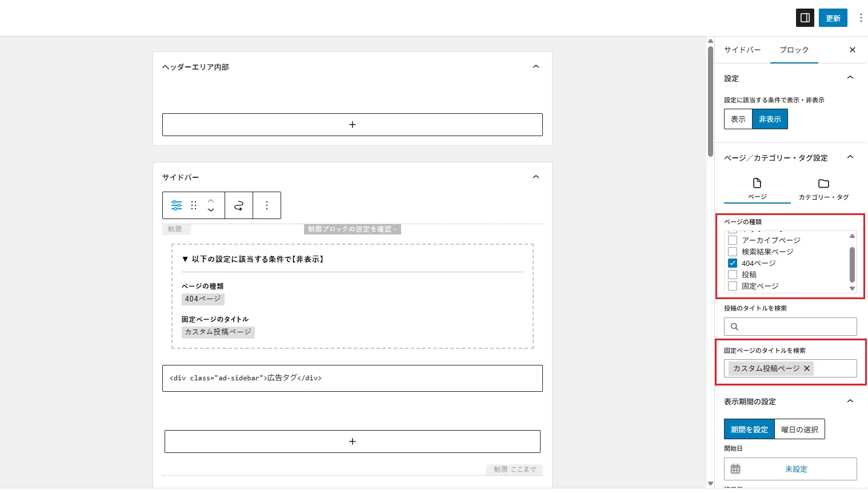
Task: Click the block transform loop icon
Action: (239, 205)
